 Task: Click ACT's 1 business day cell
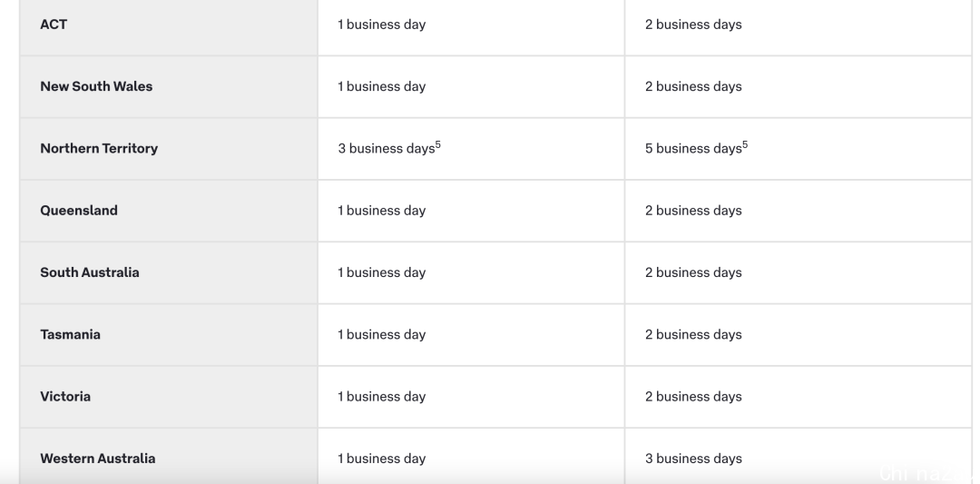471,26
